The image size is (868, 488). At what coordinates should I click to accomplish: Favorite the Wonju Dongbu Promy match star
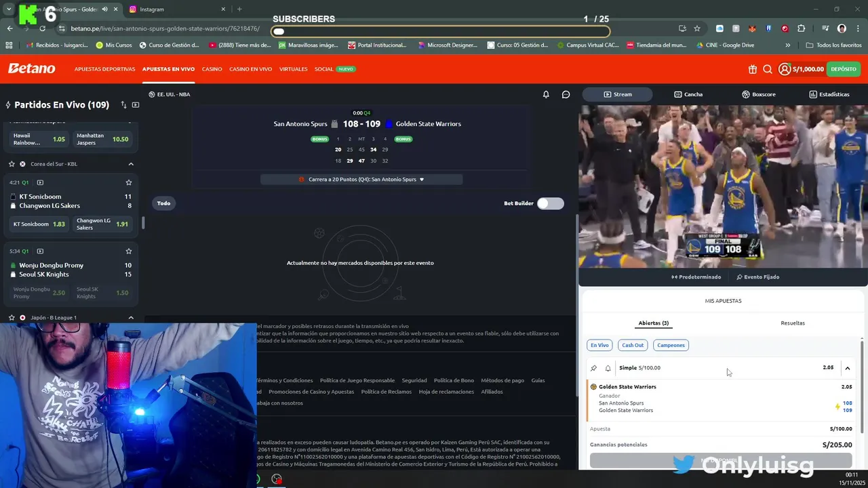click(x=128, y=251)
